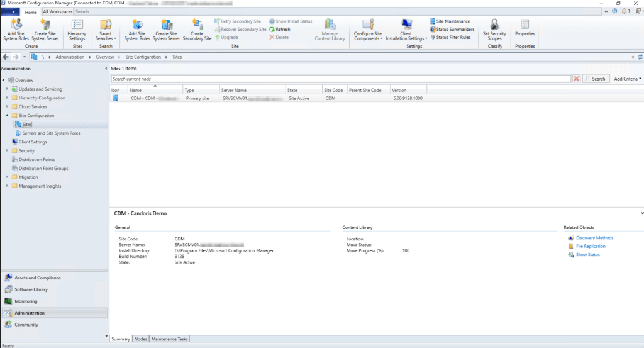Open the Discovery Methods link
The image size is (644, 348).
pyautogui.click(x=594, y=238)
